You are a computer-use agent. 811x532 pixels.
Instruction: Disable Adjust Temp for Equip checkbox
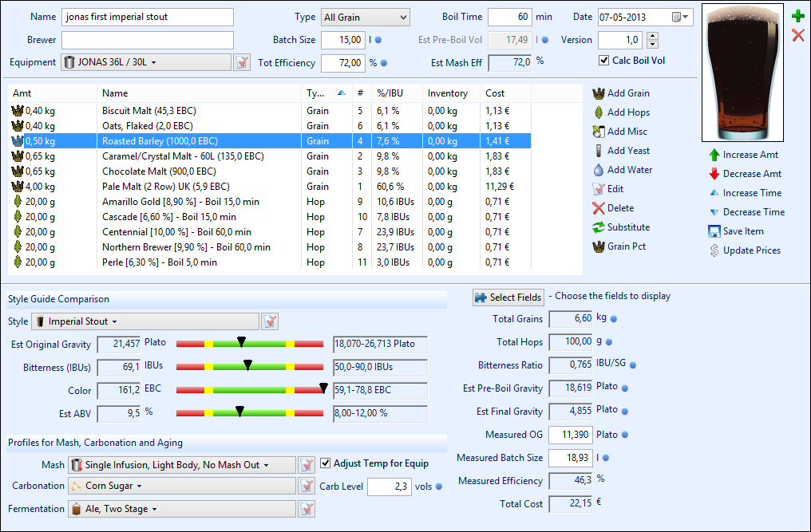coord(325,463)
